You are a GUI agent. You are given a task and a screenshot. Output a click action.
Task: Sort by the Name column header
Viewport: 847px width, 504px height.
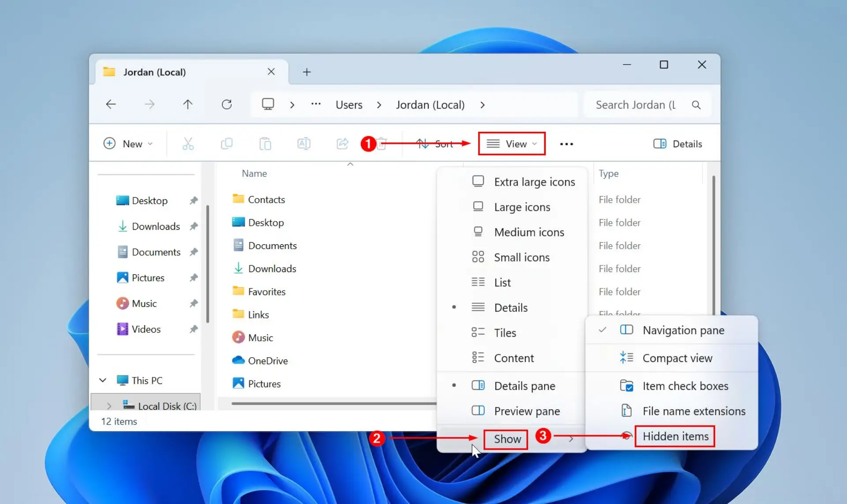(x=254, y=174)
